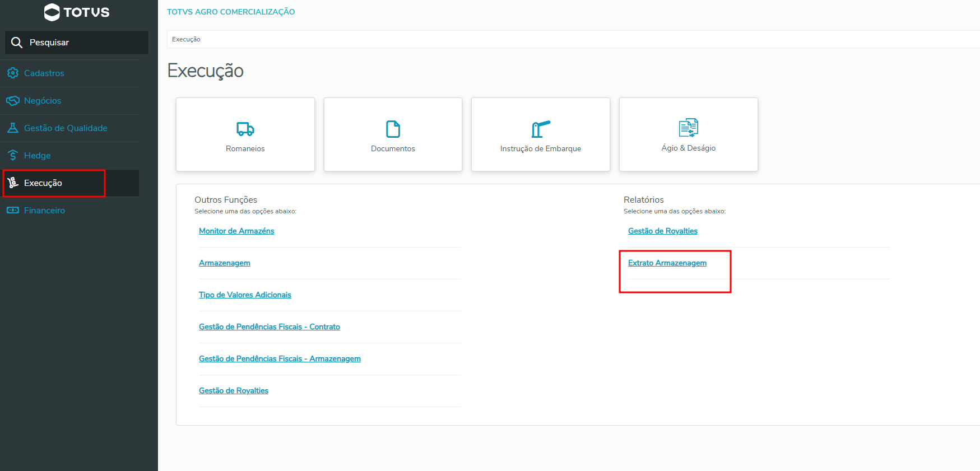Click the TOTVS logo

pyautogui.click(x=77, y=12)
